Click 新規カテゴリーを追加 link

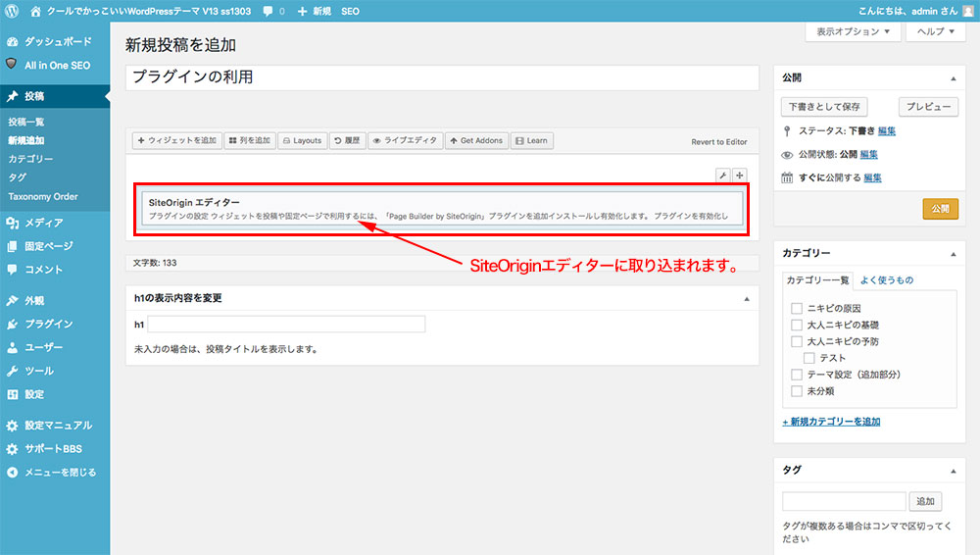pos(831,422)
